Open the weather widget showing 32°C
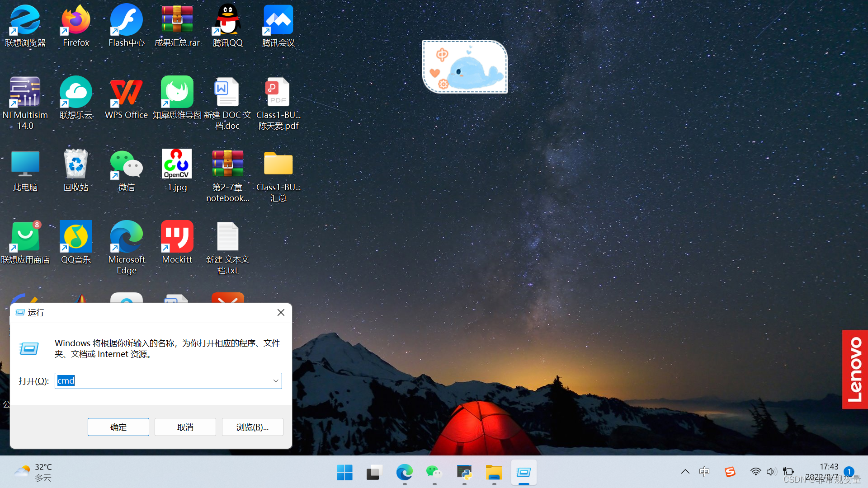Screen dimensions: 868x488 point(33,472)
